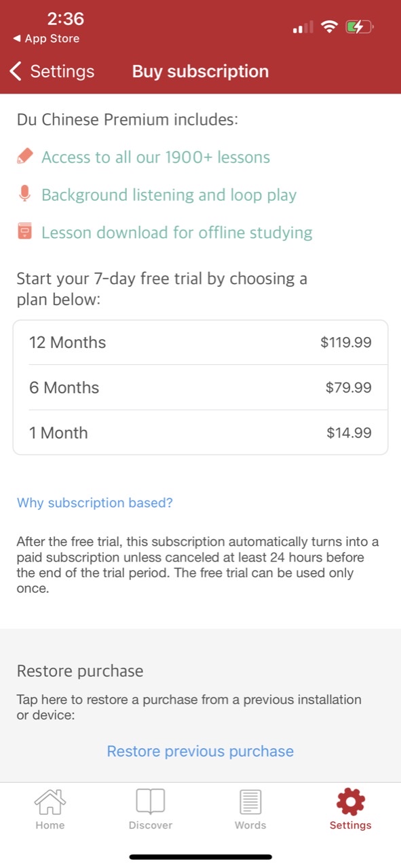The image size is (401, 868).
Task: Return to App Store via status bar
Action: (x=46, y=39)
